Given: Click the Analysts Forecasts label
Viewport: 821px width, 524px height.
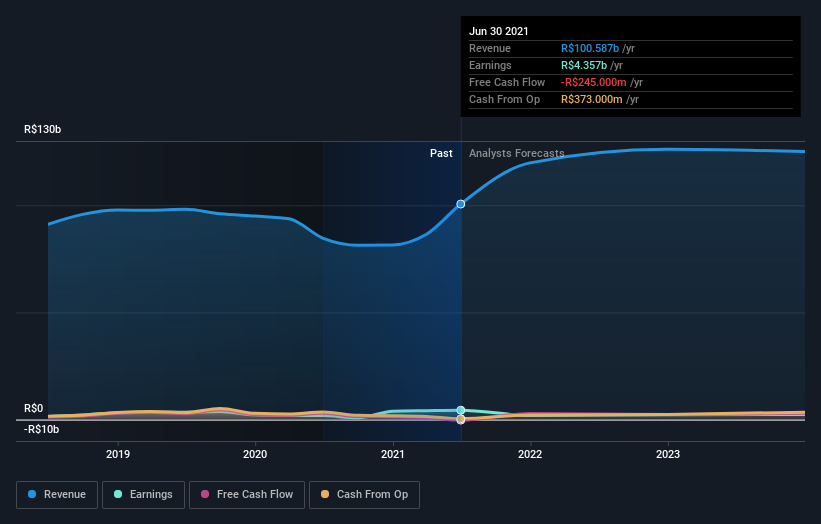Looking at the screenshot, I should pos(517,153).
